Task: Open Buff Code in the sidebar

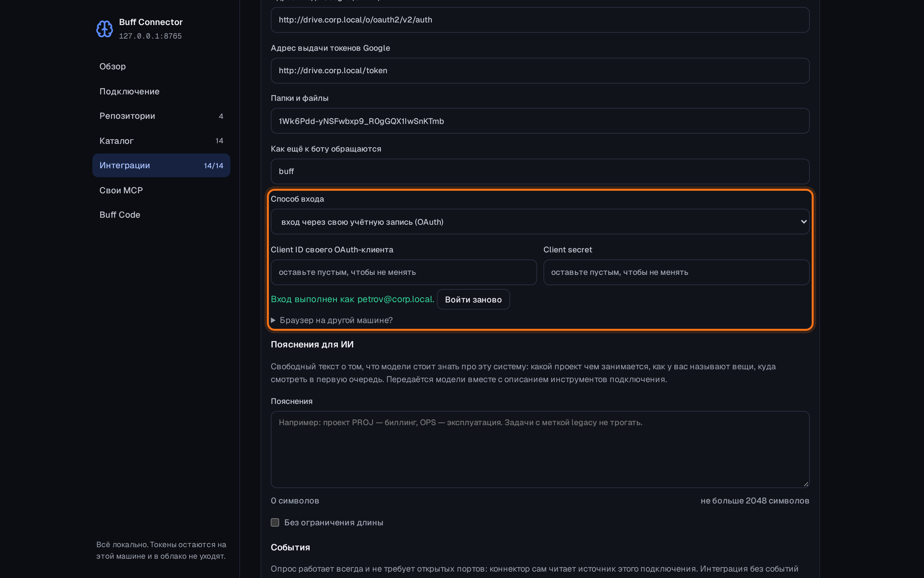Action: (x=161, y=215)
